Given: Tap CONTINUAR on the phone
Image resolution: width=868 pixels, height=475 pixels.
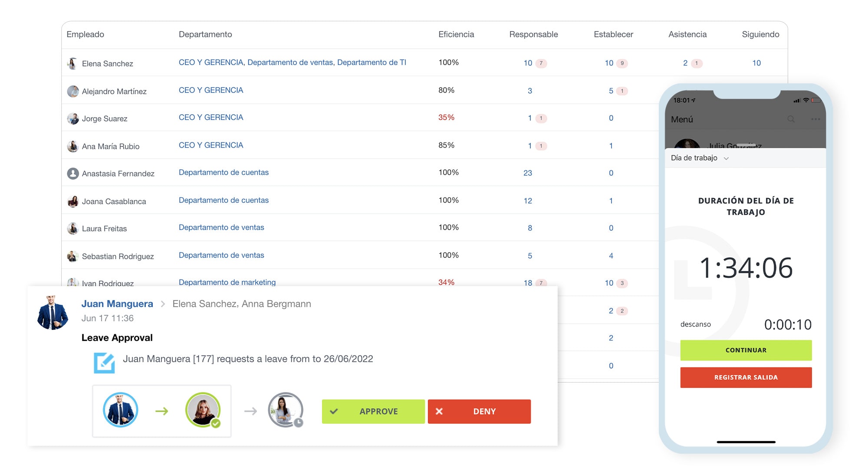Looking at the screenshot, I should click(x=746, y=350).
